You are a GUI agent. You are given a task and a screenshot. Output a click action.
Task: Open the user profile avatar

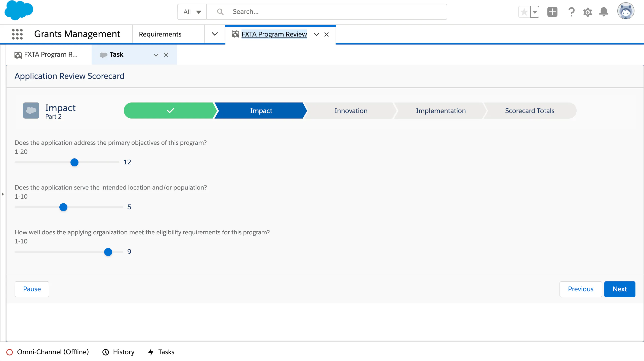[x=626, y=11]
